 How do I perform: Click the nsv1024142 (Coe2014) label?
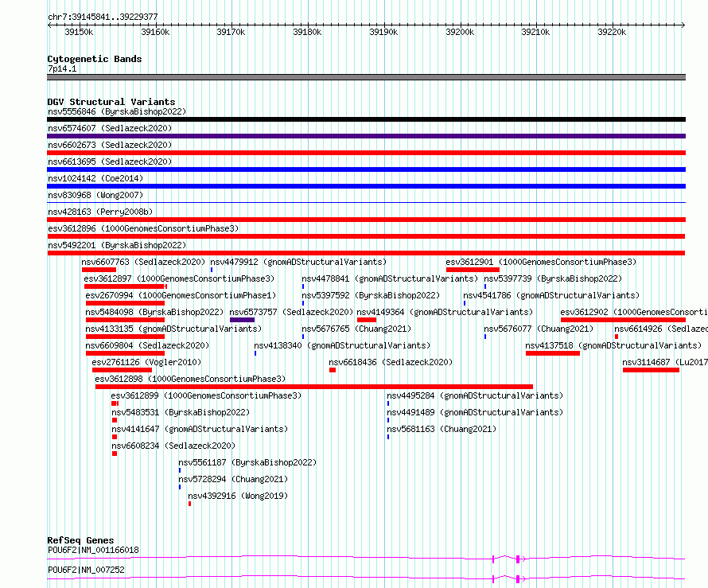coord(95,178)
